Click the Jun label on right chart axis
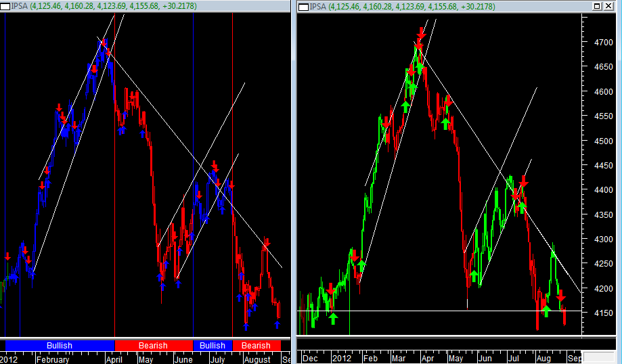The image size is (622, 364). point(485,359)
